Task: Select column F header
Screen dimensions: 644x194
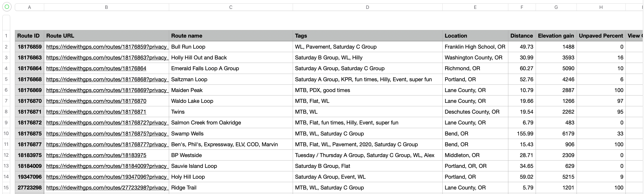Action: pos(522,7)
